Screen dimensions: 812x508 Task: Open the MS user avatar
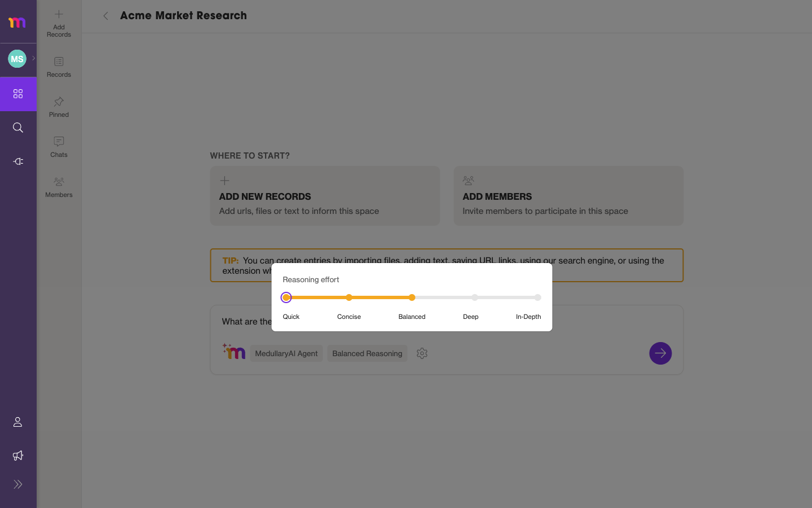coord(17,59)
